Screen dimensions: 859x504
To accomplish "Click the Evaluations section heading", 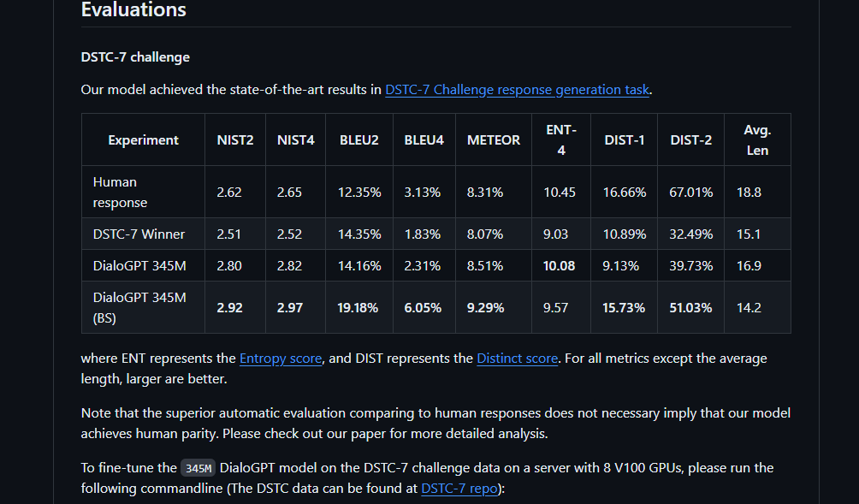I will (133, 10).
